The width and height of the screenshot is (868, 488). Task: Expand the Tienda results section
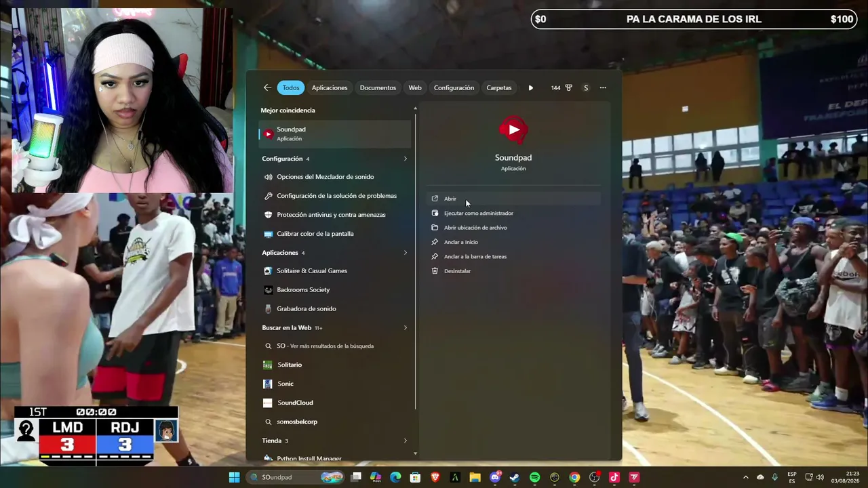[406, 441]
